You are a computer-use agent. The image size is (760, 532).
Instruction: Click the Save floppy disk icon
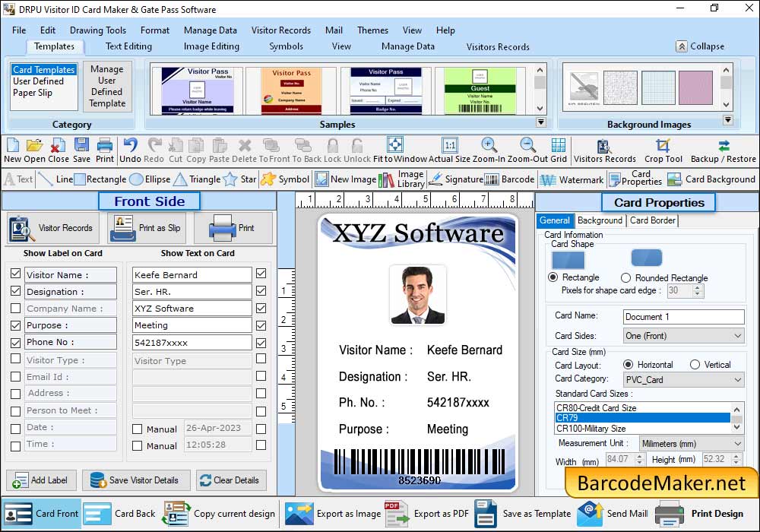(x=81, y=145)
